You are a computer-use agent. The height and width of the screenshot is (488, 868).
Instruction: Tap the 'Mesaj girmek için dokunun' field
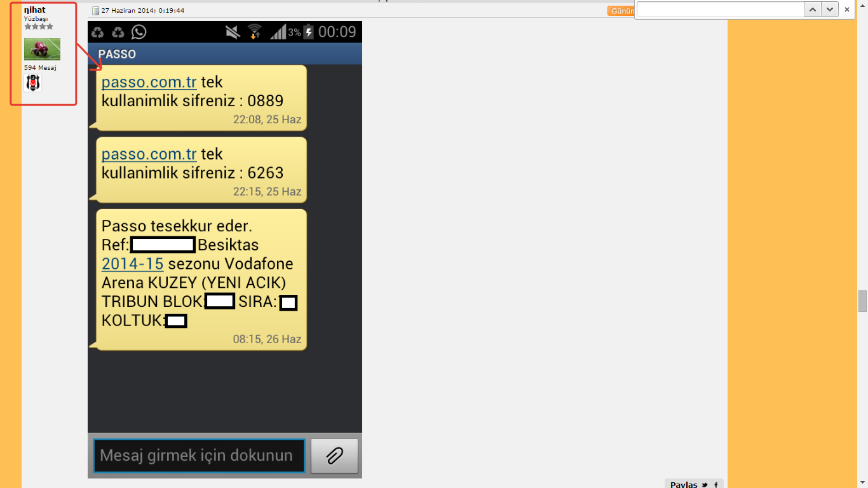199,456
